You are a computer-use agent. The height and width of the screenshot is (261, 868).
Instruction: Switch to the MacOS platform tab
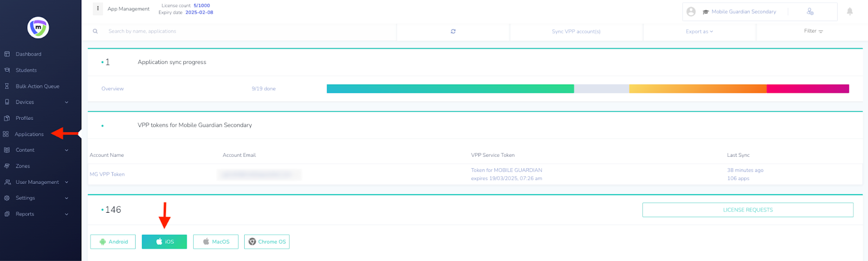click(x=215, y=242)
